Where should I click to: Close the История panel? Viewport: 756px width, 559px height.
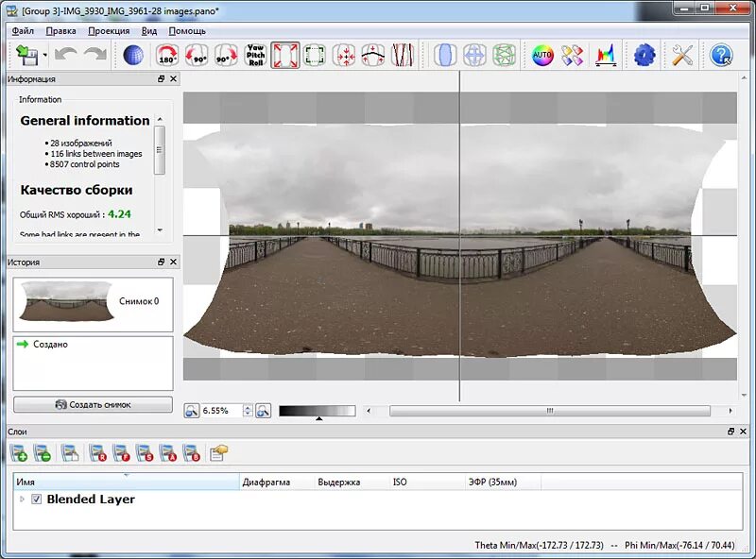click(x=174, y=262)
